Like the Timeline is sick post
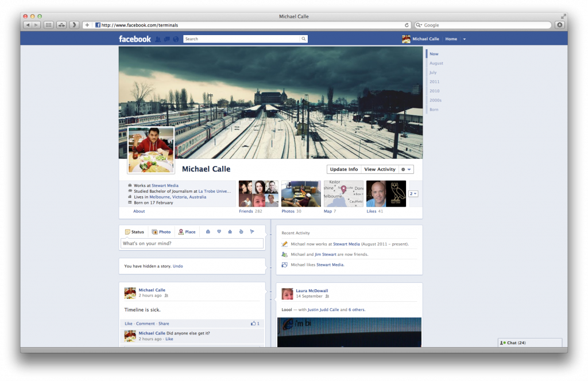The height and width of the screenshot is (381, 588). [128, 324]
